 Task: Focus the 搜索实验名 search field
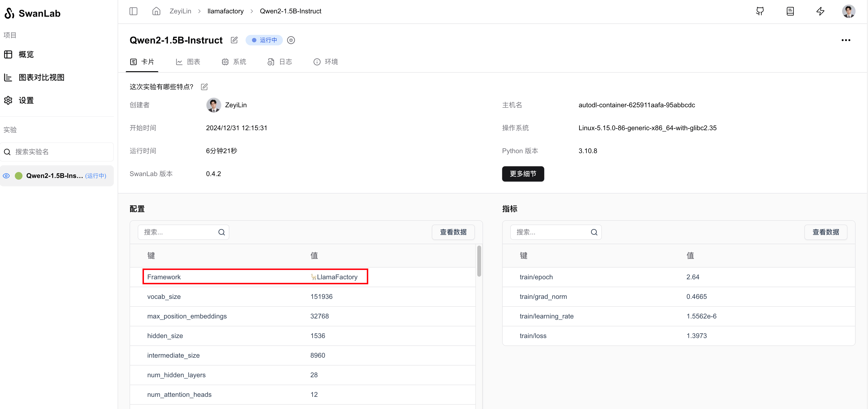(x=57, y=152)
